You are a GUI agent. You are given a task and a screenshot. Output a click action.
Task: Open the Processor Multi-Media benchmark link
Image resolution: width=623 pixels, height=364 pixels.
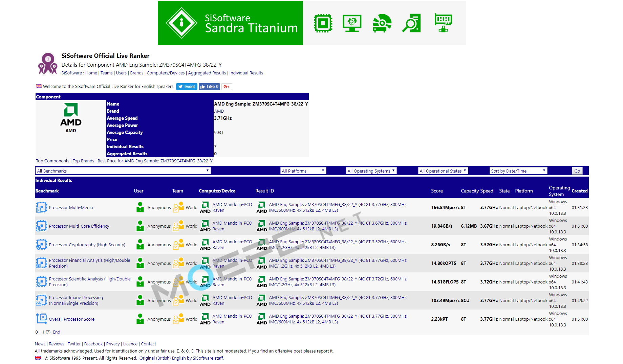[x=71, y=207]
